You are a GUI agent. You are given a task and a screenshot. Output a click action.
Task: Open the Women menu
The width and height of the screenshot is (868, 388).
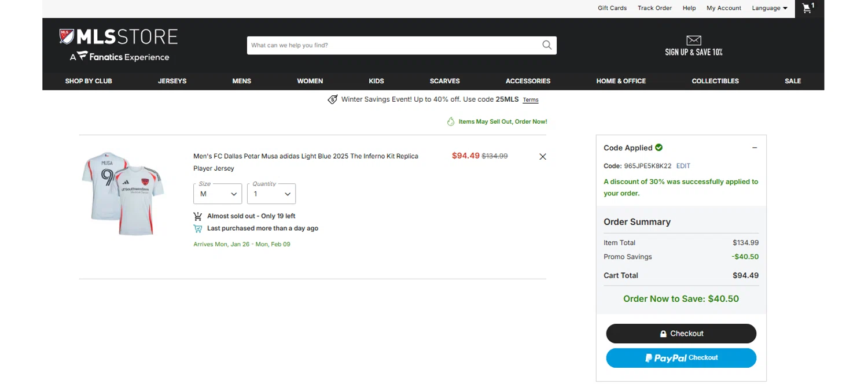pyautogui.click(x=310, y=81)
